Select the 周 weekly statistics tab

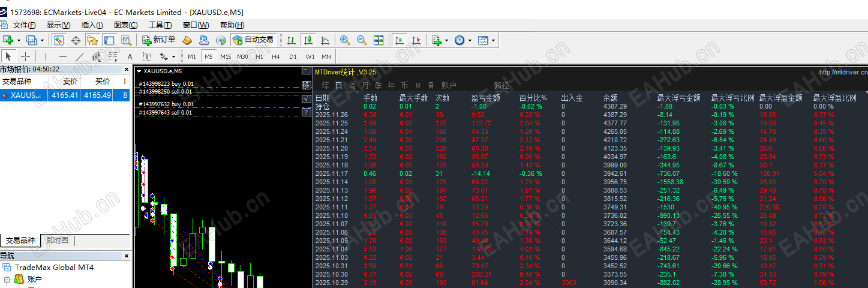[x=352, y=85]
